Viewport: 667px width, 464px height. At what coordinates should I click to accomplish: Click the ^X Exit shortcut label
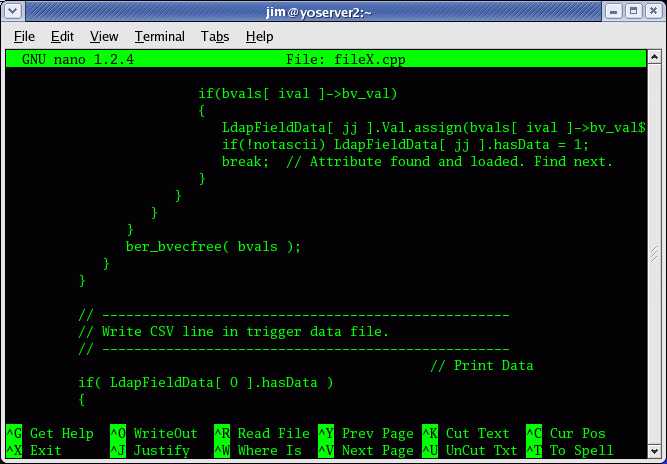tap(34, 450)
